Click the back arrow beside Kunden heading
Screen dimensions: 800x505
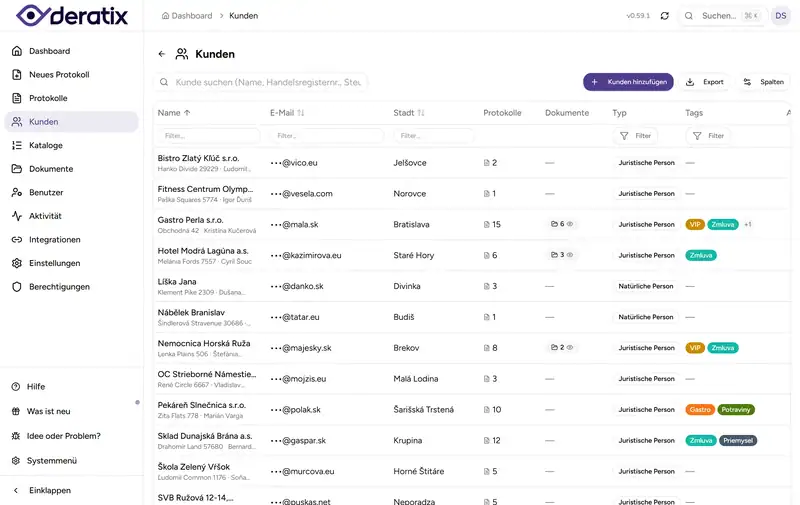(x=162, y=54)
